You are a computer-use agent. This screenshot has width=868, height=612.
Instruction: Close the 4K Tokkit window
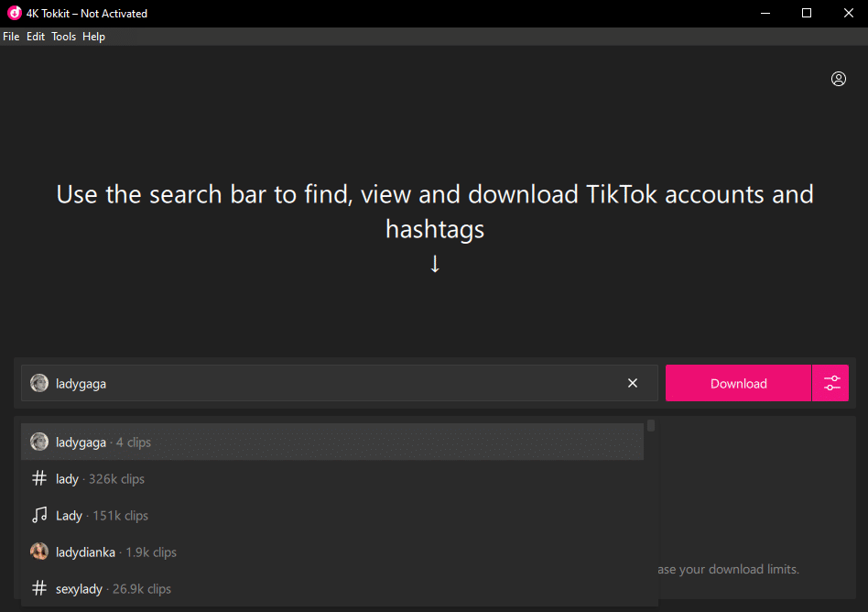[848, 14]
